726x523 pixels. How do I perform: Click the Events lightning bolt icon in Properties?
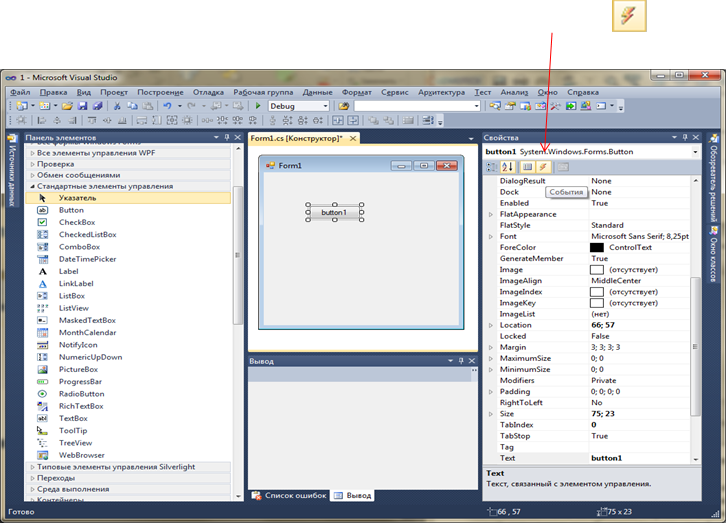pyautogui.click(x=544, y=167)
